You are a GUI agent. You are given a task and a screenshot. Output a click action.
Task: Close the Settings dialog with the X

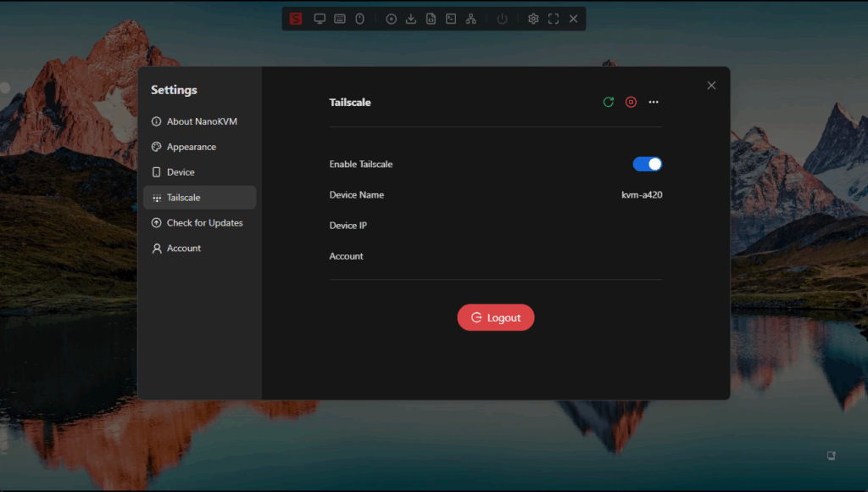pos(711,85)
